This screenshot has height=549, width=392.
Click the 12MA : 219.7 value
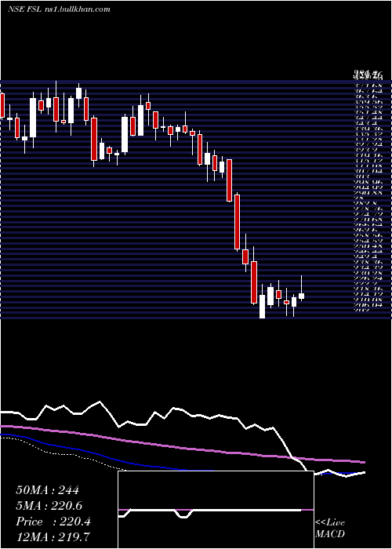[54, 537]
